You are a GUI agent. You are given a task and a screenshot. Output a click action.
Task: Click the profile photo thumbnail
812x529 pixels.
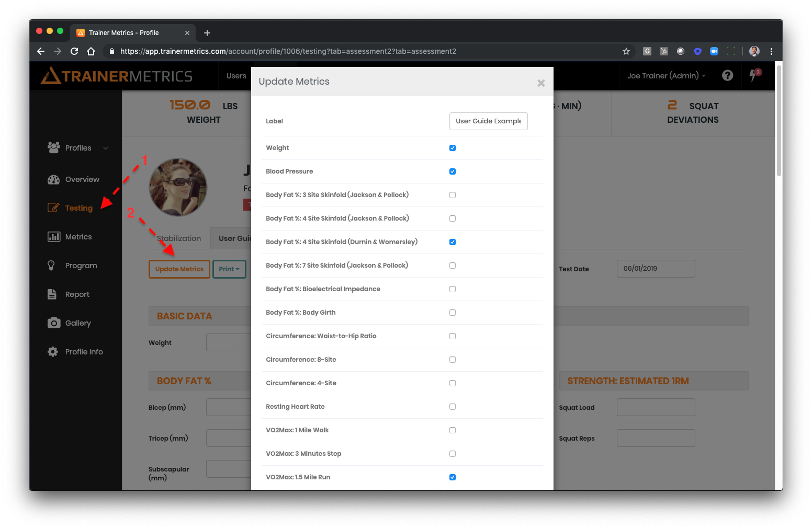click(178, 187)
